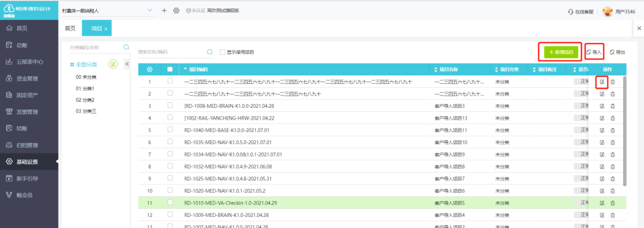Expand the 村集体一般纳税人 account dropdown

149,11
